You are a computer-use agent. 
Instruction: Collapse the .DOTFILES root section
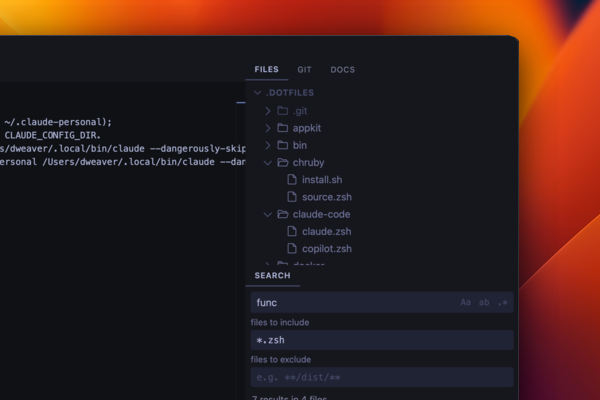click(258, 93)
